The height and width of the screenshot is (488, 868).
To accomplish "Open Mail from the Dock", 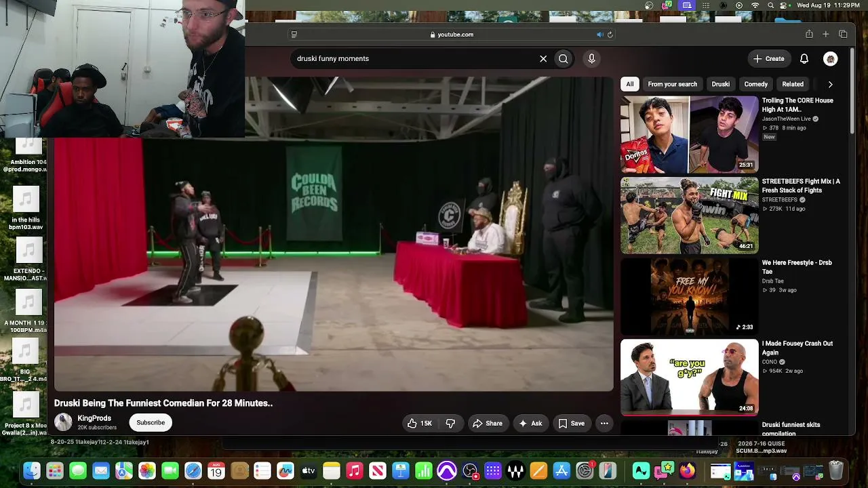I will [x=101, y=470].
